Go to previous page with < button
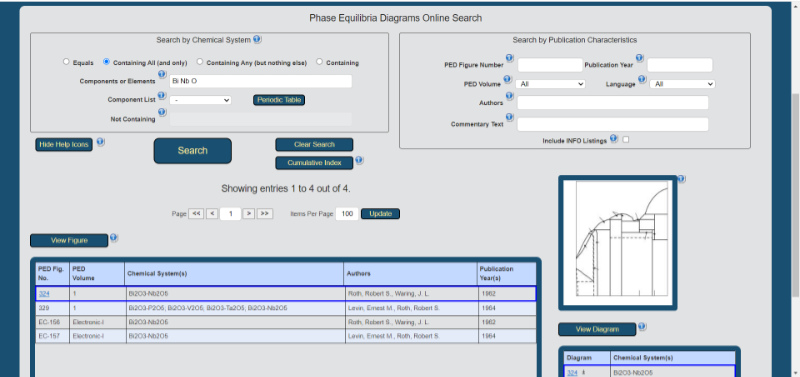Image resolution: width=800 pixels, height=377 pixels. 212,214
